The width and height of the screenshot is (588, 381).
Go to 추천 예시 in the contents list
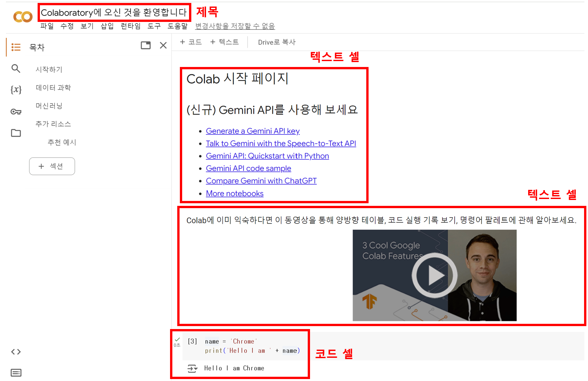[x=62, y=142]
